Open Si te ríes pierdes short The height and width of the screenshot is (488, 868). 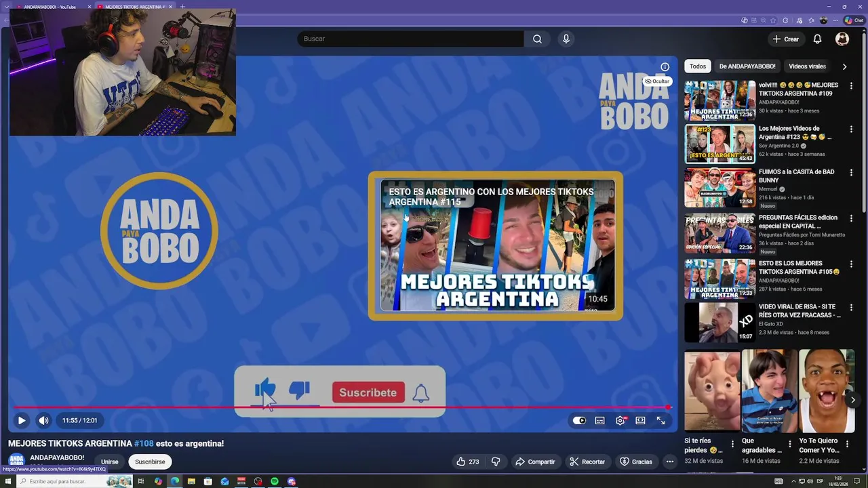(712, 390)
